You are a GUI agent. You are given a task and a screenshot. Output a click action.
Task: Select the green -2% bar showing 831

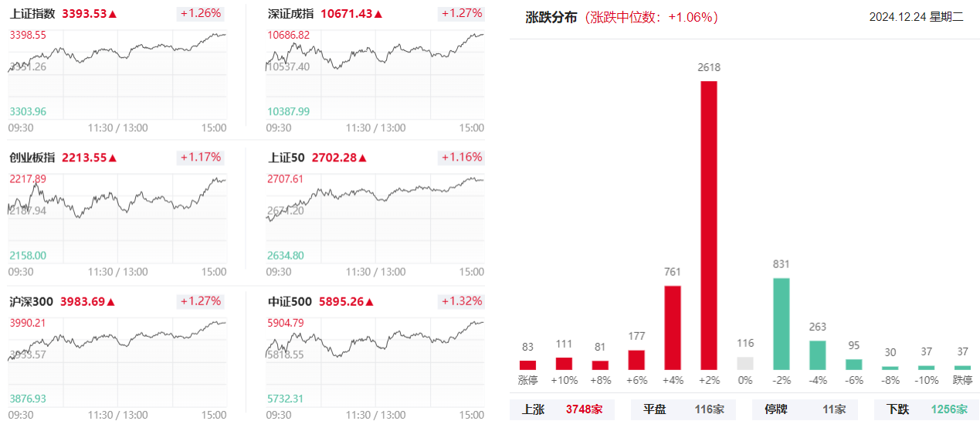[782, 324]
